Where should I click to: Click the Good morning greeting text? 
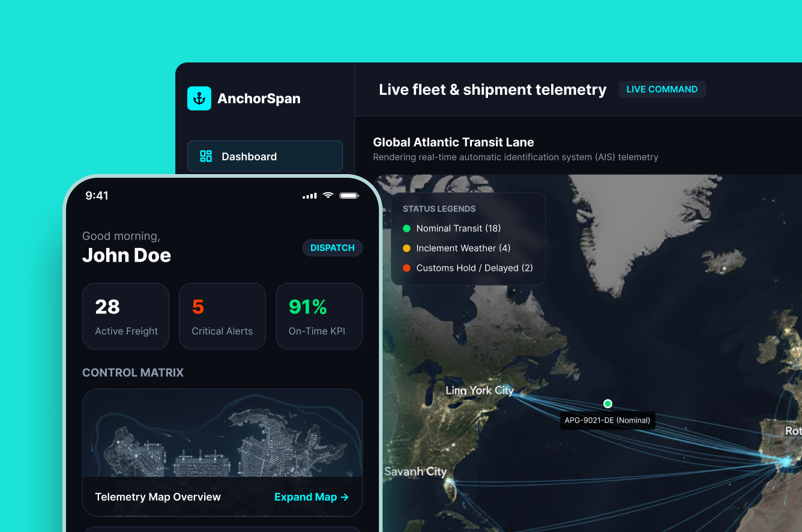coord(121,236)
